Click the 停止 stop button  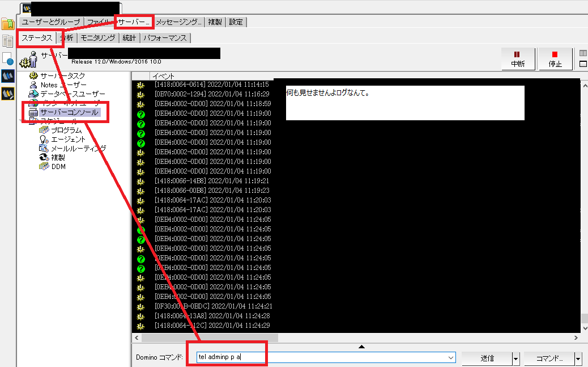[x=555, y=60]
